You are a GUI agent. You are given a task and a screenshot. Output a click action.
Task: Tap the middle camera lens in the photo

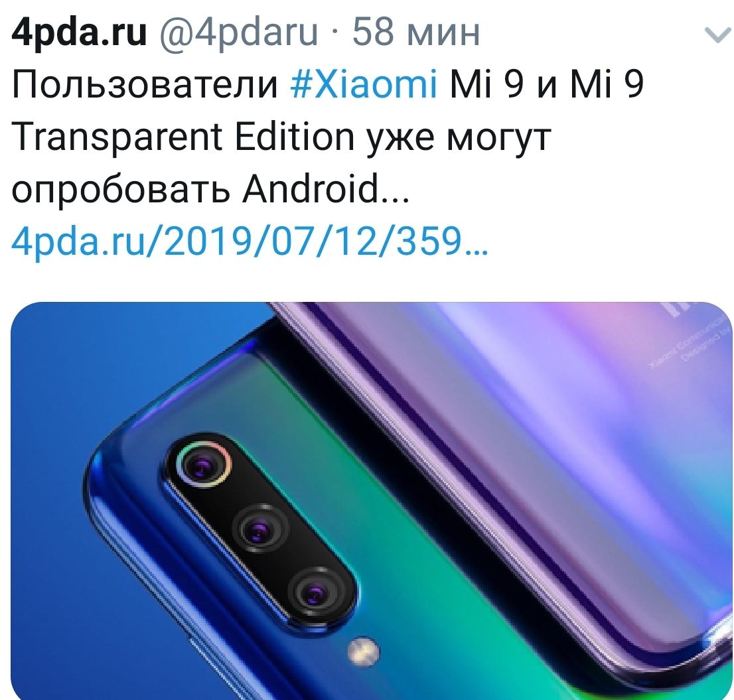pos(259,529)
